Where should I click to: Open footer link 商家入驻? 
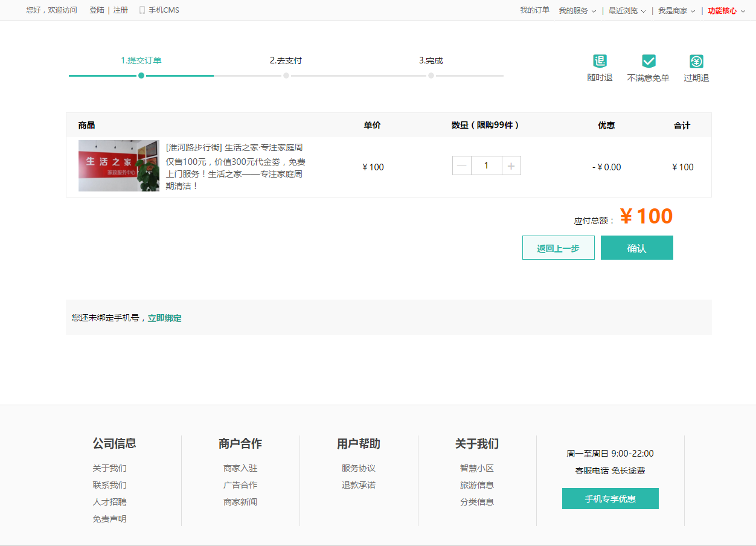[240, 468]
